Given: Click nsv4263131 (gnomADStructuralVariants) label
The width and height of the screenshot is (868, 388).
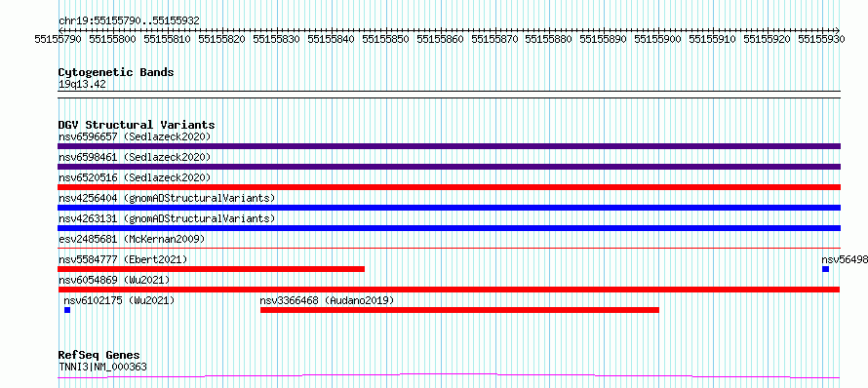Looking at the screenshot, I should pyautogui.click(x=167, y=218).
